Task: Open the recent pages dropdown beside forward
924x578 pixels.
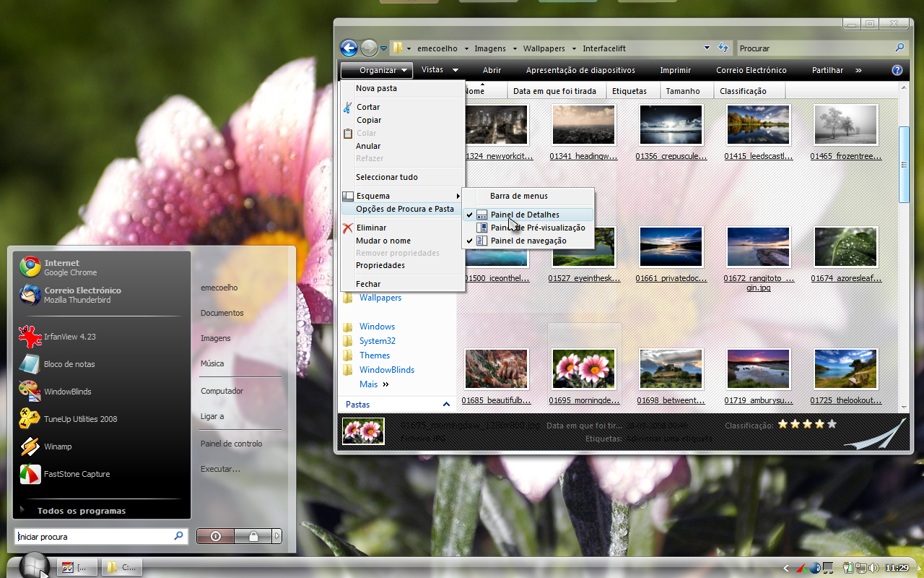Action: click(x=383, y=48)
